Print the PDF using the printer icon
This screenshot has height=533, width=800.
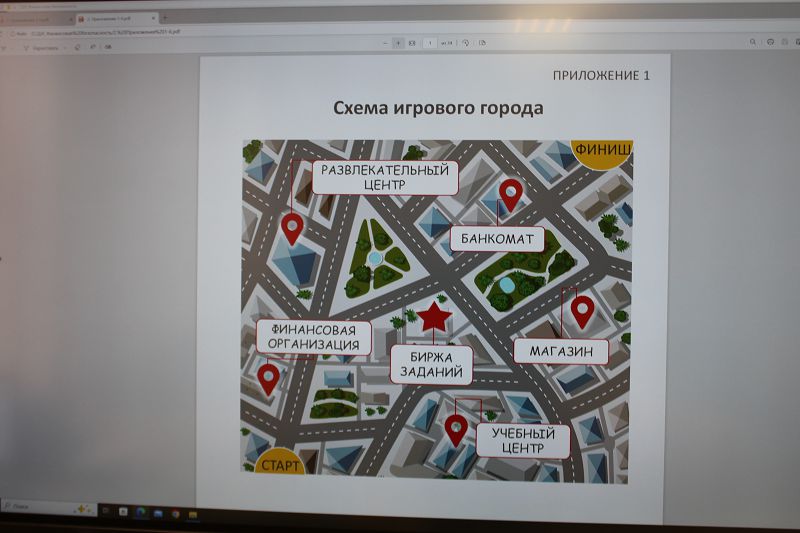[x=770, y=42]
